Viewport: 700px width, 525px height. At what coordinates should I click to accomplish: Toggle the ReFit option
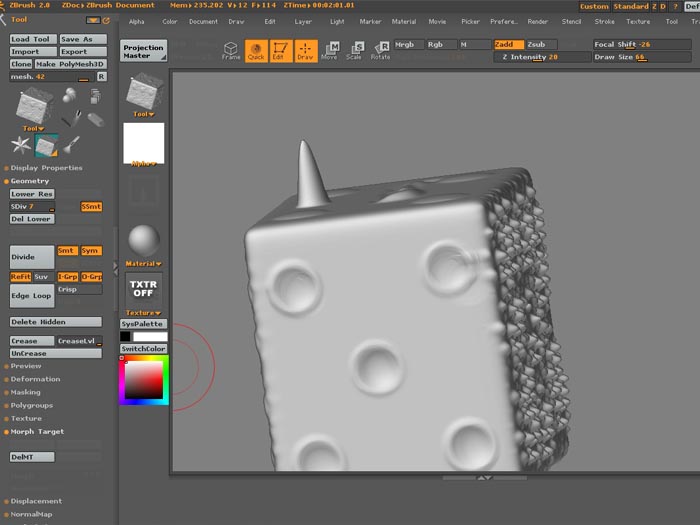[21, 276]
